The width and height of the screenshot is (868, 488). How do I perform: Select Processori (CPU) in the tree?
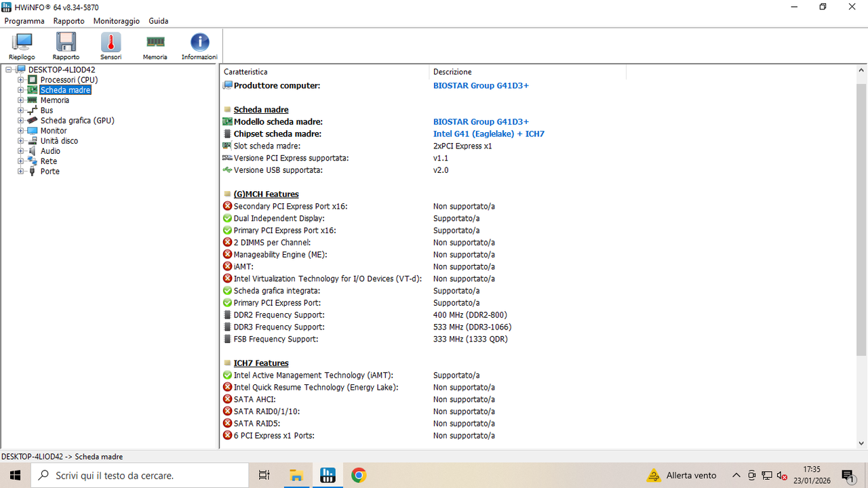(x=68, y=80)
